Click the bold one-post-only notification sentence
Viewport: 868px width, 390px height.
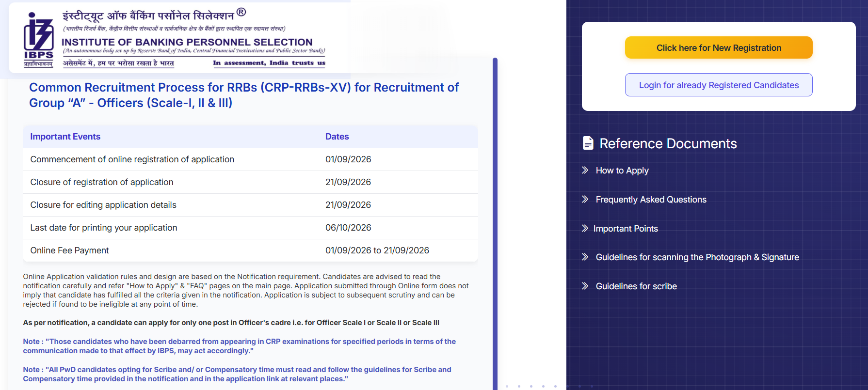pyautogui.click(x=231, y=323)
